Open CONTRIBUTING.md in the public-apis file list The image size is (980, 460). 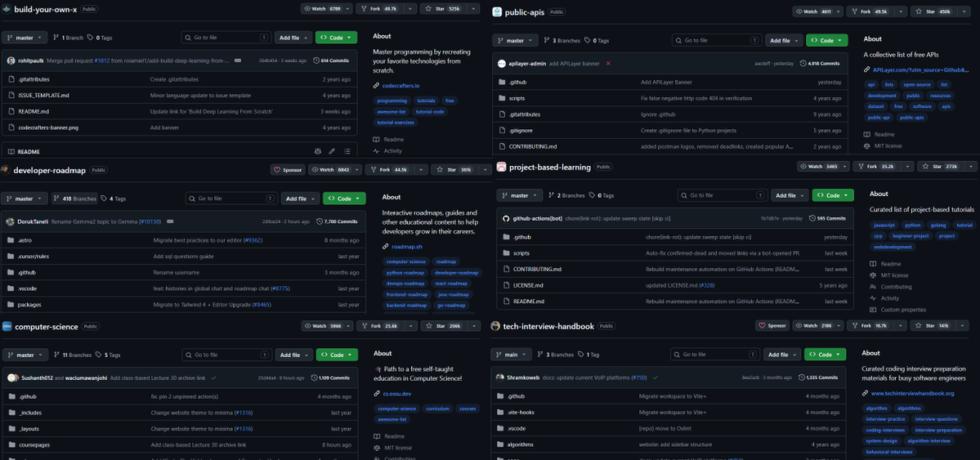click(532, 146)
